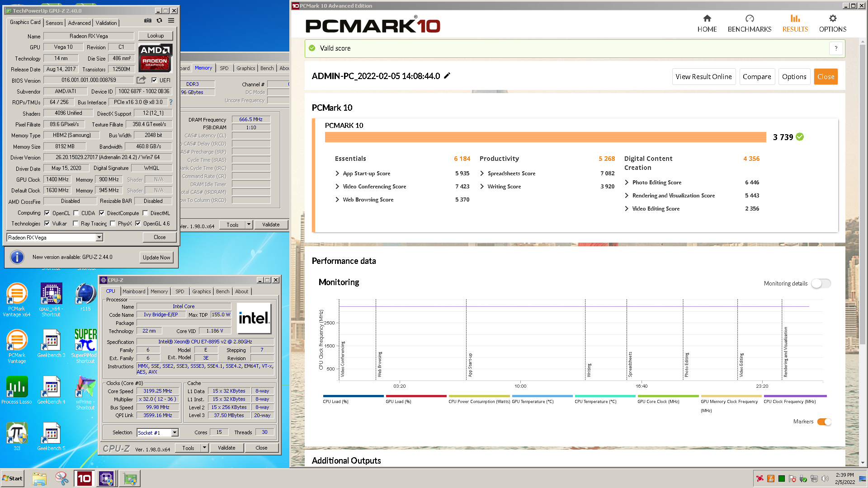Click the help question mark in Valid score bar
The width and height of the screenshot is (868, 488).
[x=836, y=48]
